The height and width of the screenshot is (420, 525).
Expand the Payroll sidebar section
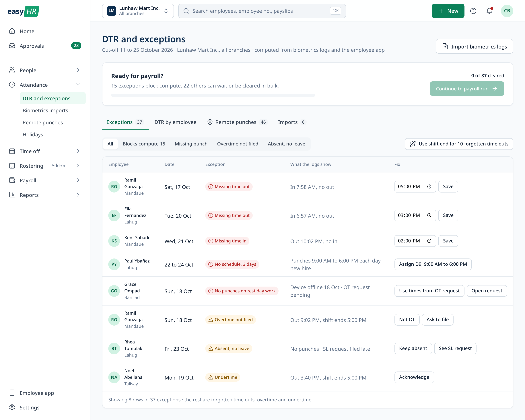(x=45, y=180)
